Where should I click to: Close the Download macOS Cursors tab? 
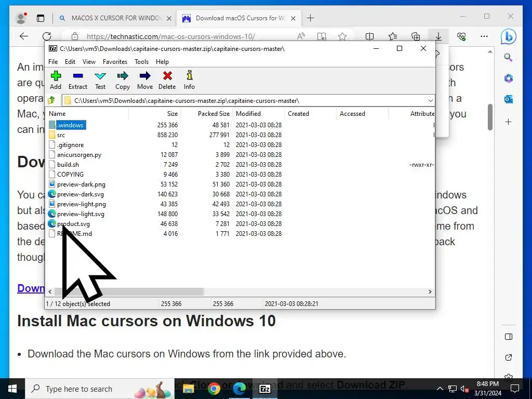294,18
